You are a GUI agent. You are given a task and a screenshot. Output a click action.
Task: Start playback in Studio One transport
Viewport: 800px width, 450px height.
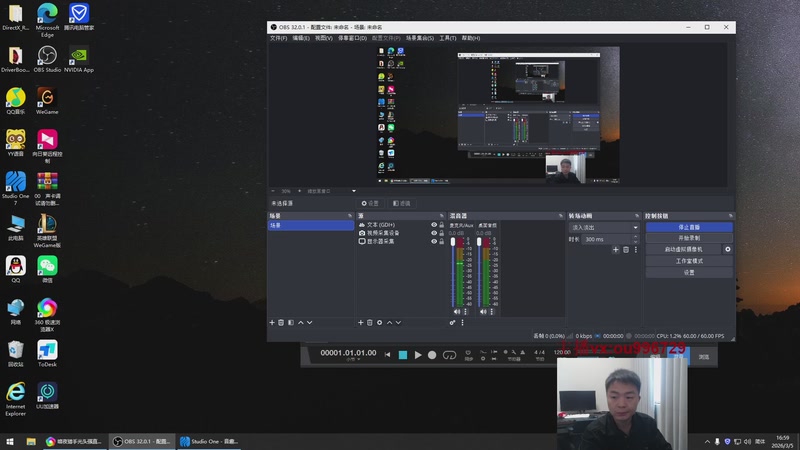coord(418,355)
